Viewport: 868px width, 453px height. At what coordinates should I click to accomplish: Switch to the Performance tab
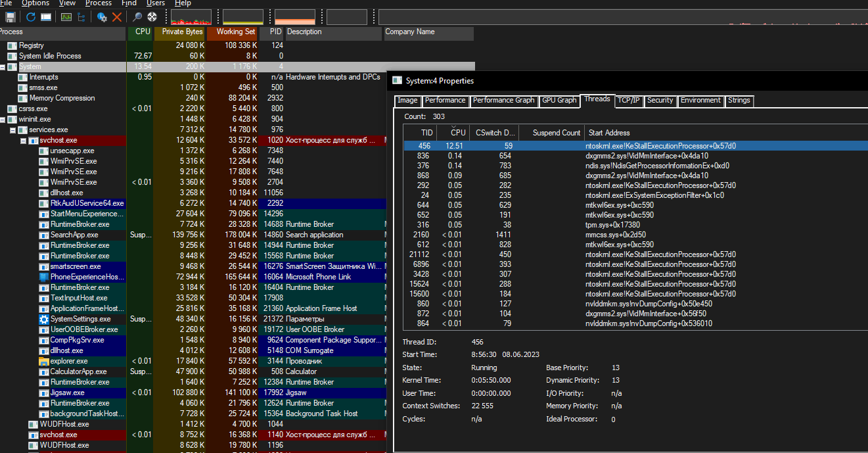[x=445, y=101]
